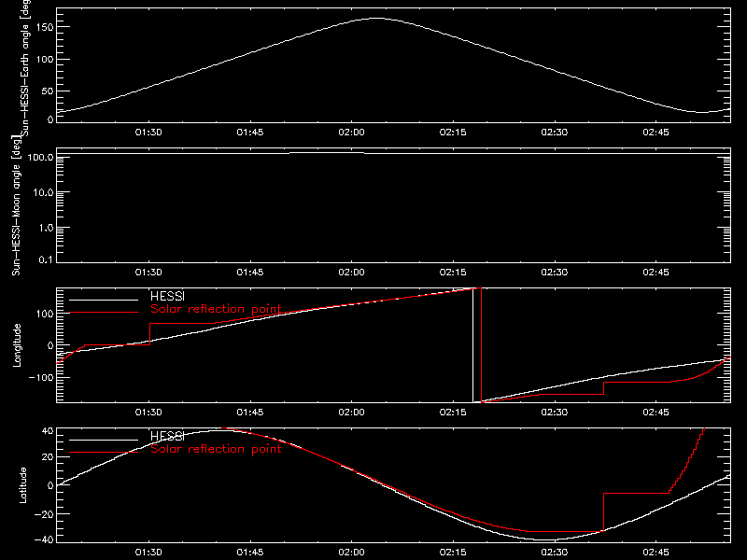This screenshot has width=747, height=560.
Task: Click the -40 tick on Latitude plot
Action: (x=44, y=539)
